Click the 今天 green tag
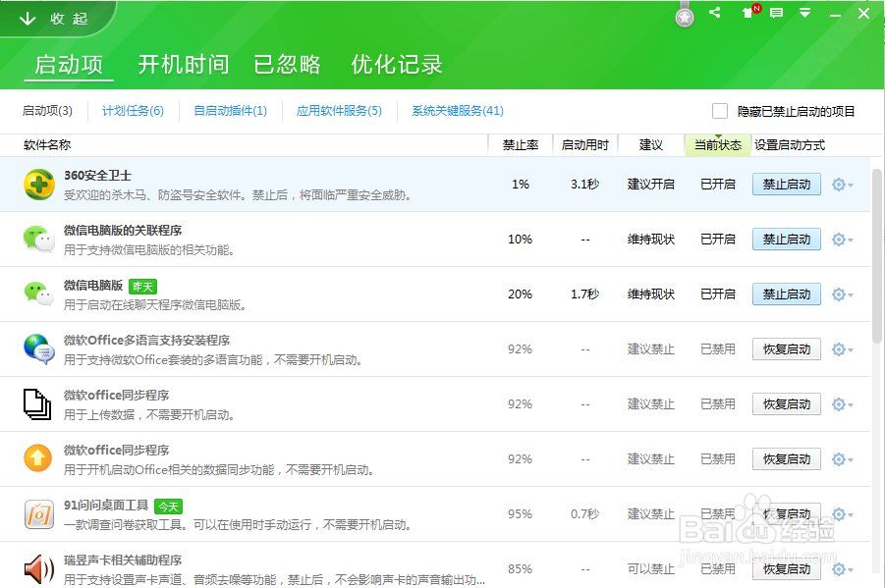The height and width of the screenshot is (588, 885). tap(168, 507)
